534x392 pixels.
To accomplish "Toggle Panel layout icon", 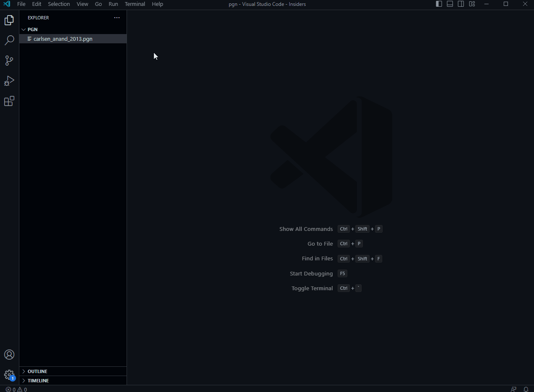I will [450, 4].
